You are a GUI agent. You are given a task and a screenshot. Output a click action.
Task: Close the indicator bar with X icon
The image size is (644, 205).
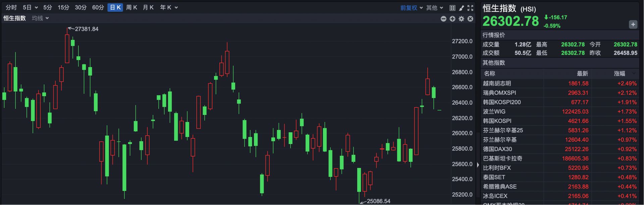[470, 19]
